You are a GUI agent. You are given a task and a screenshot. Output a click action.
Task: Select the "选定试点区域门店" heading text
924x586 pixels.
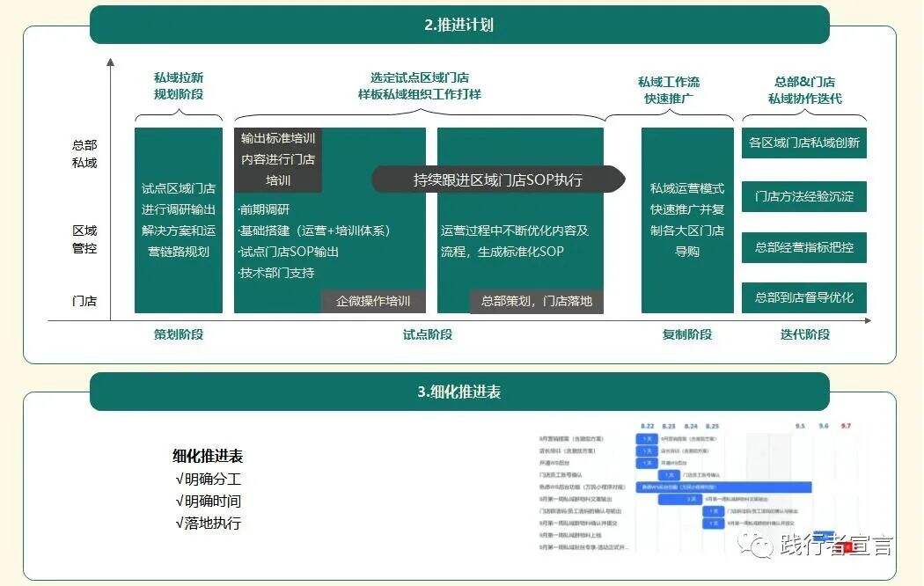tap(420, 77)
